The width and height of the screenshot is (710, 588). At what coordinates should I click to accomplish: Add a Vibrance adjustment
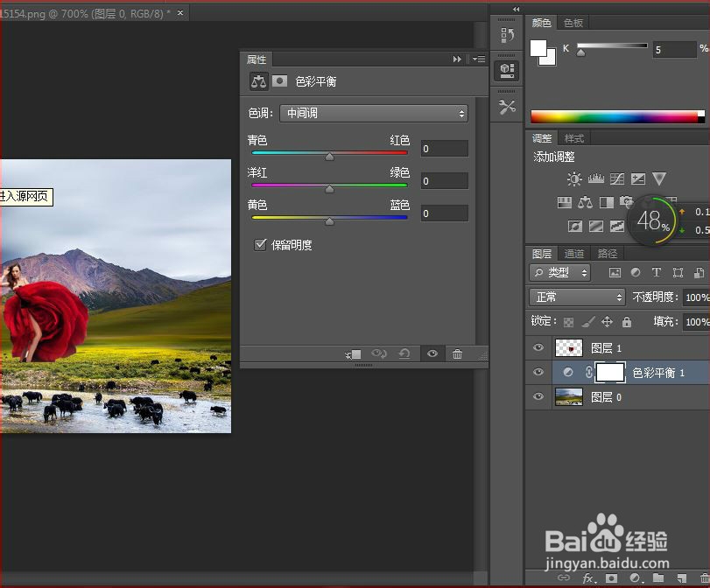(x=659, y=178)
